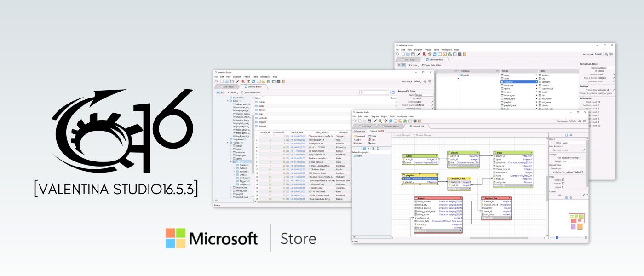Click the Save icon in the invoice window toolbar
Viewport: 644px width, 276px height.
coord(232,81)
